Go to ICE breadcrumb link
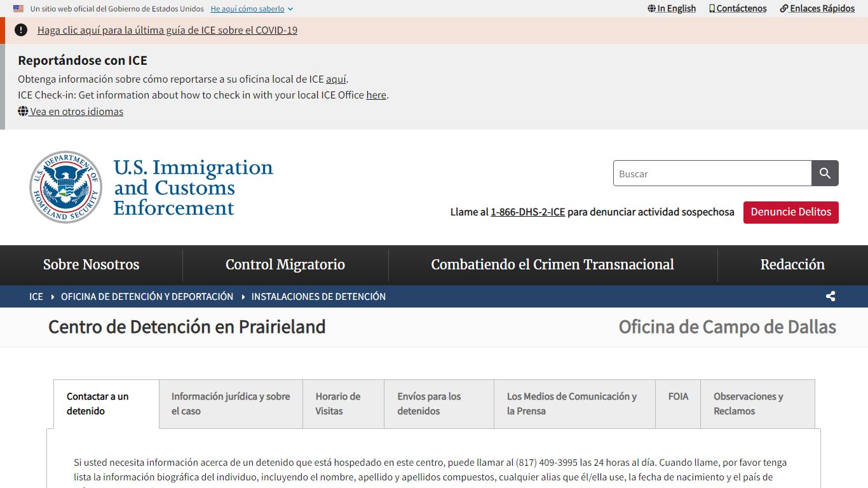868x488 pixels. (x=36, y=297)
